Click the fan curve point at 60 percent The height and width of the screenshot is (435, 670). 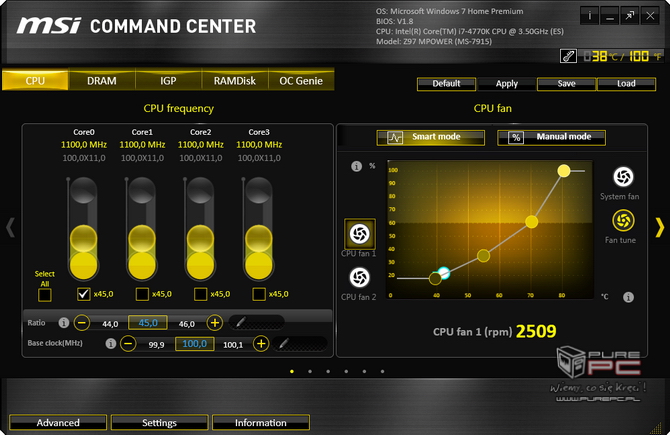(532, 222)
